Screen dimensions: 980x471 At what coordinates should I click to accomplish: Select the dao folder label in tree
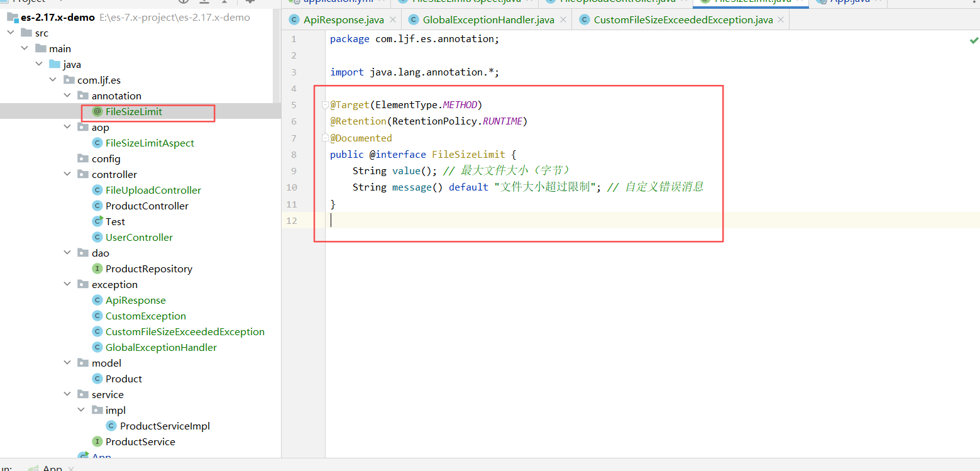(x=101, y=253)
